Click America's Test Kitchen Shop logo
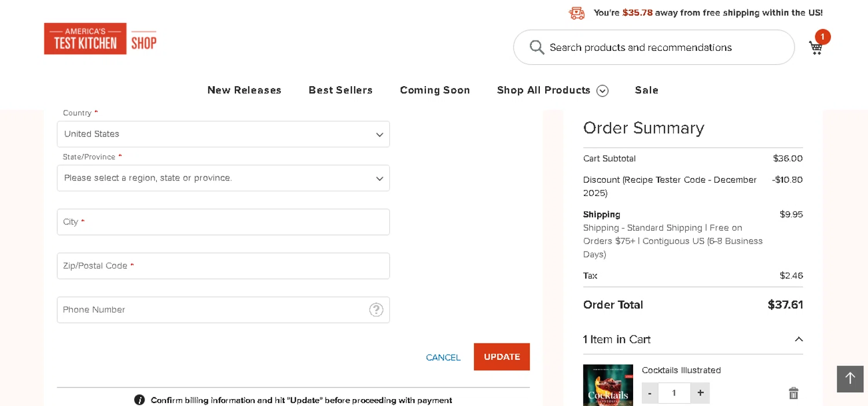Screen dimensions: 868x406 pos(101,39)
